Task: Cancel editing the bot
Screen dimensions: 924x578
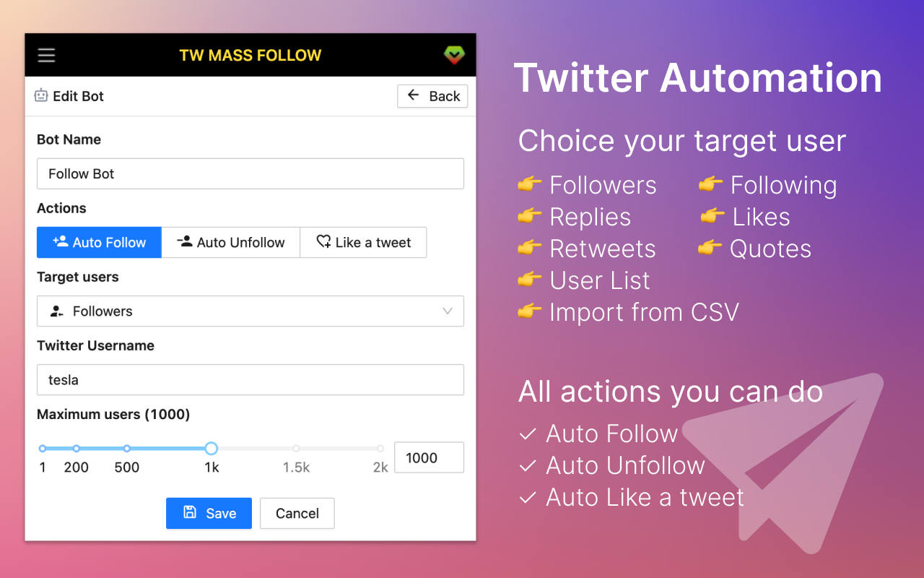Action: [x=297, y=513]
